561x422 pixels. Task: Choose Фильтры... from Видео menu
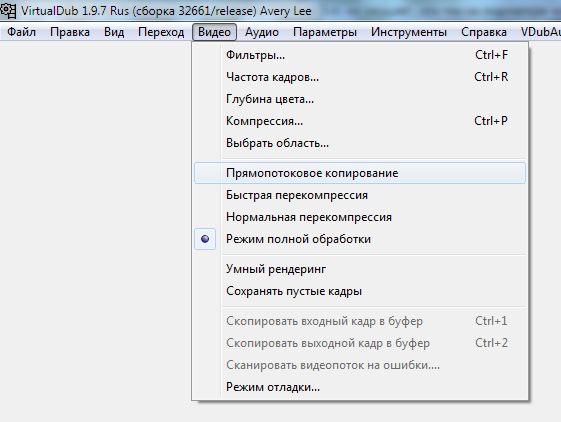click(x=360, y=55)
